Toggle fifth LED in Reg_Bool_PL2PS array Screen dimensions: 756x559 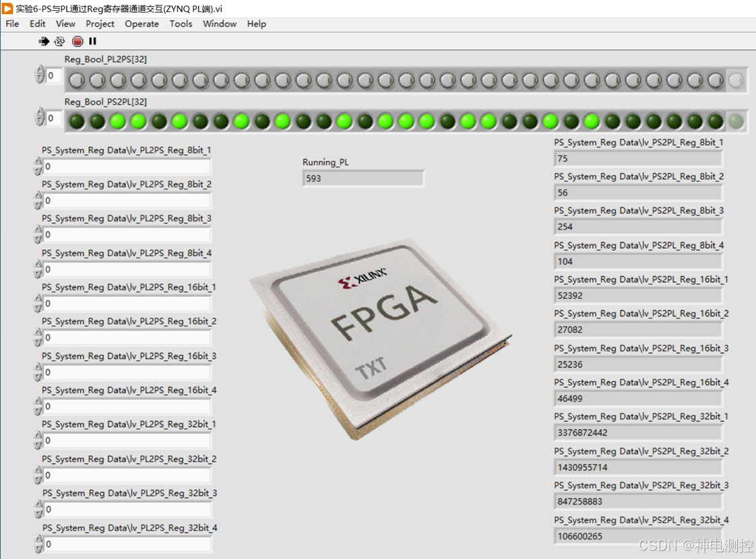pos(159,80)
